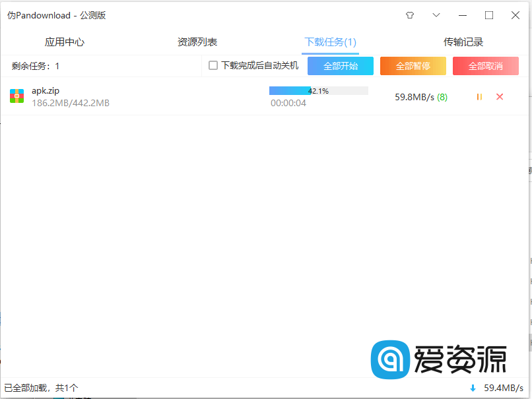Cancel the apk.zip download with red X
Viewport: 532px width, 399px height.
pos(500,96)
